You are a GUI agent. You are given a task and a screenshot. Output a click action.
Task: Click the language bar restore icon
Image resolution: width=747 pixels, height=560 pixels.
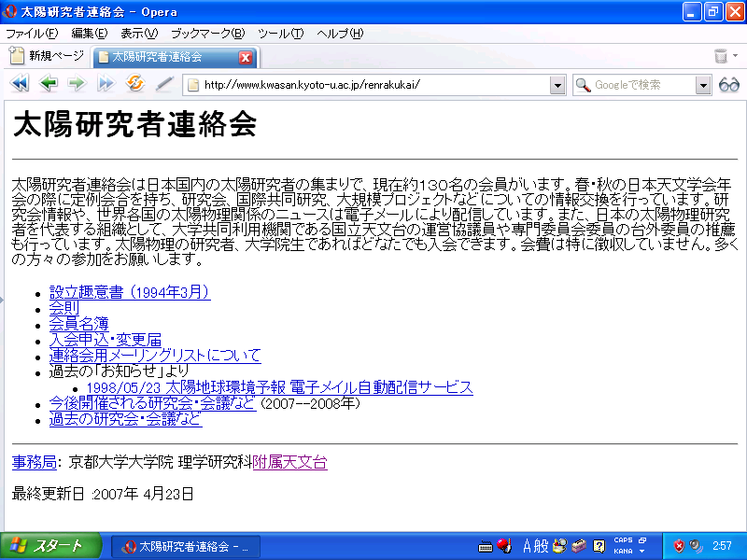642,540
